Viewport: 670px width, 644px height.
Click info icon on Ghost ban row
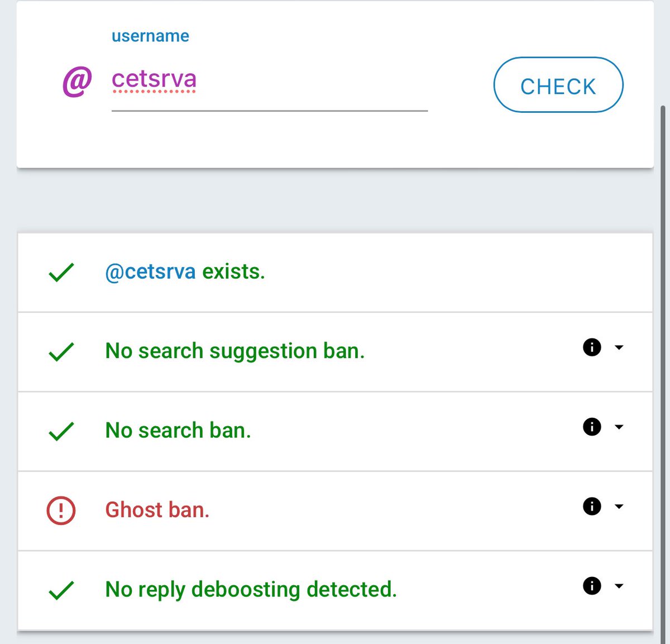point(592,507)
